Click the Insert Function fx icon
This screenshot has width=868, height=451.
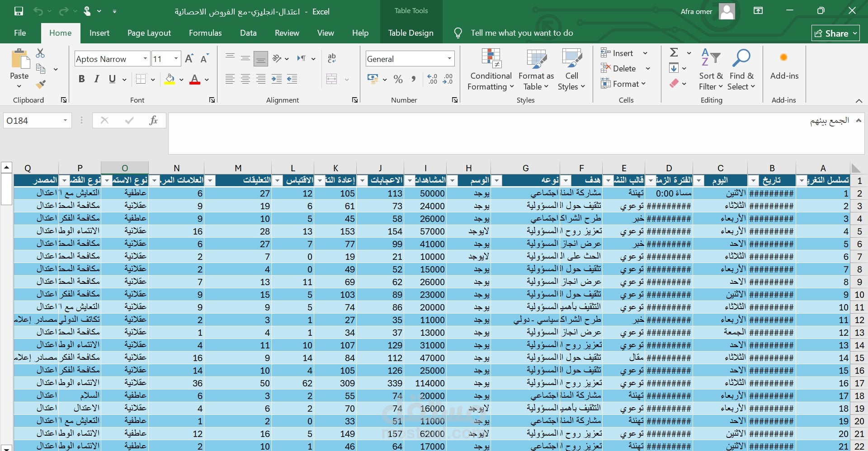click(153, 120)
